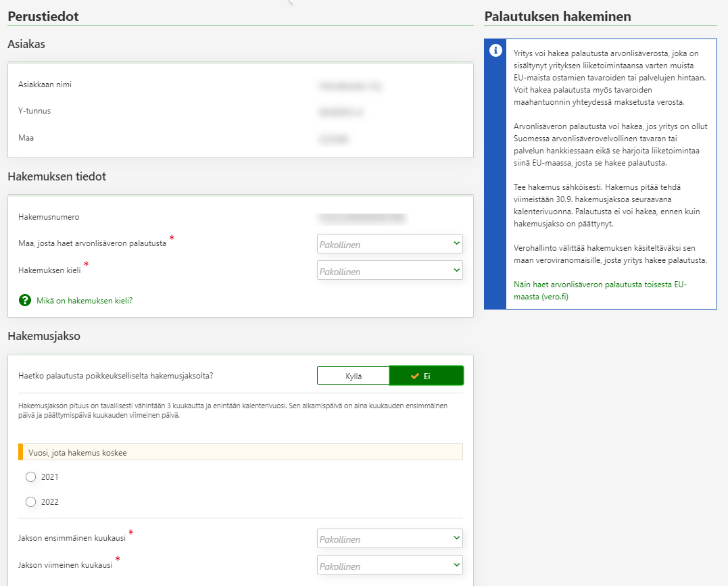Screen dimensions: 728x586
Task: Click the info icon in the blue sidebar
Action: (x=495, y=51)
